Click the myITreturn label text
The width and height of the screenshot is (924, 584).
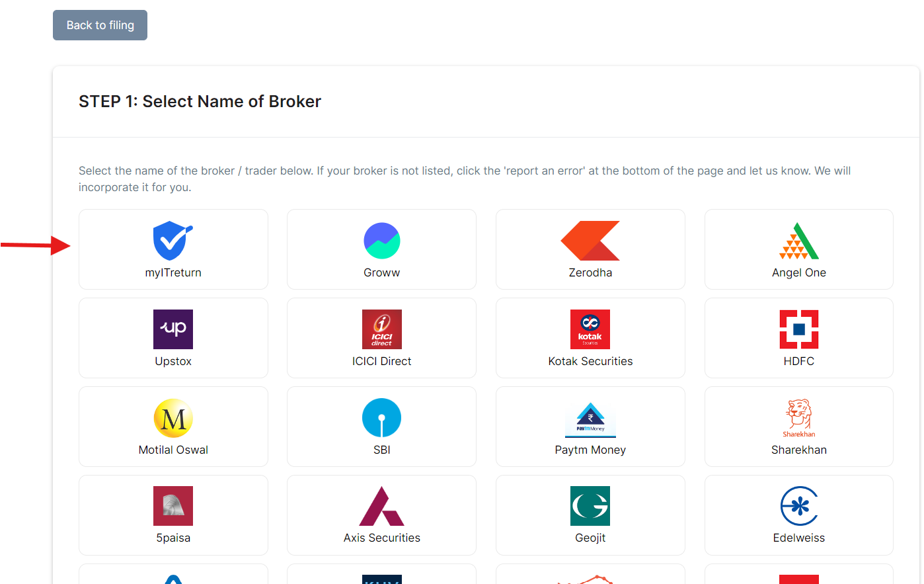(x=173, y=272)
